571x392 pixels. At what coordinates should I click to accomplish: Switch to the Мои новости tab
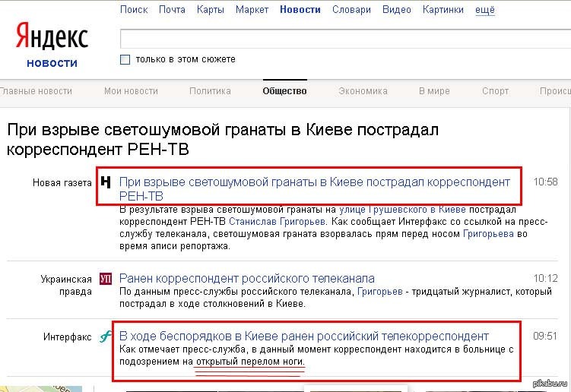pos(131,91)
